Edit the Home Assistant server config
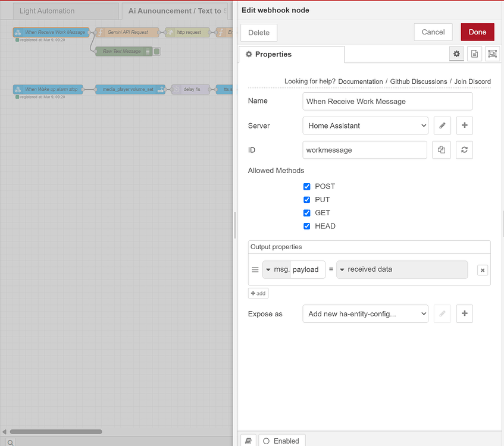504x446 pixels. click(x=442, y=125)
